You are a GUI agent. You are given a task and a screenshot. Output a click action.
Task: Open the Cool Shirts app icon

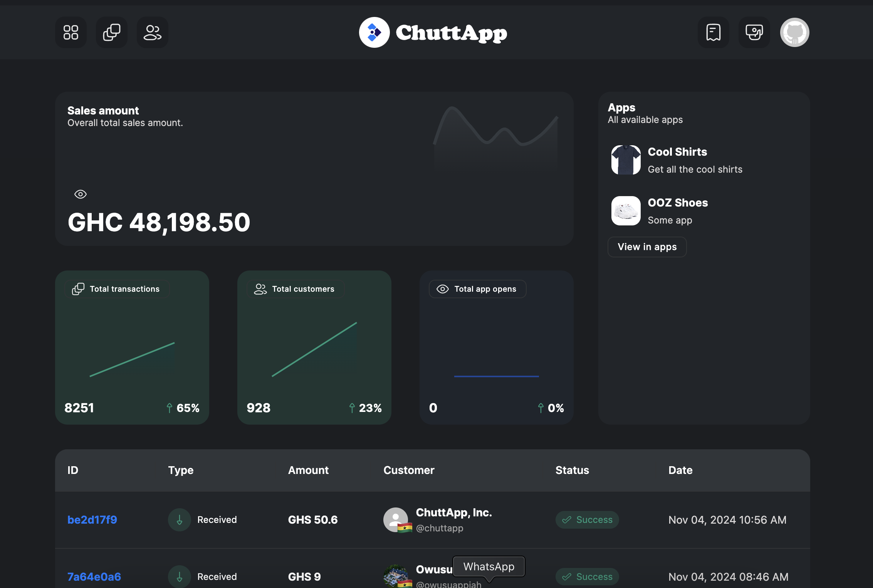click(x=625, y=160)
